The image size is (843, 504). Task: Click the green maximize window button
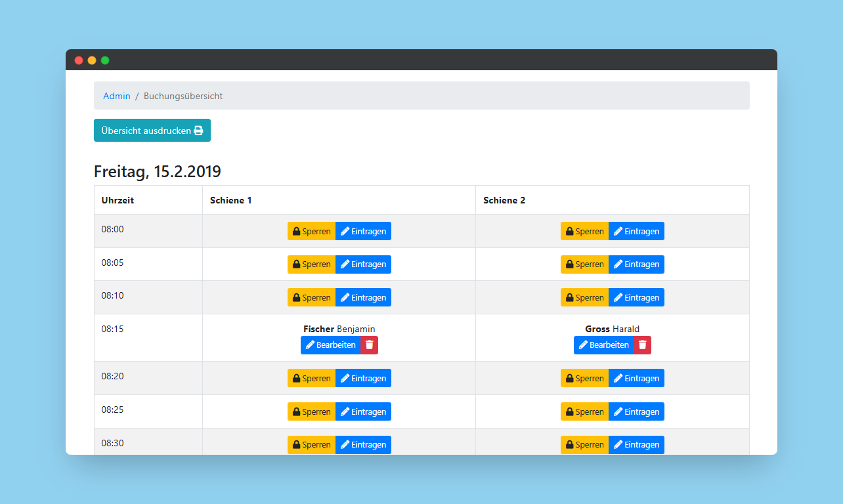click(x=105, y=60)
